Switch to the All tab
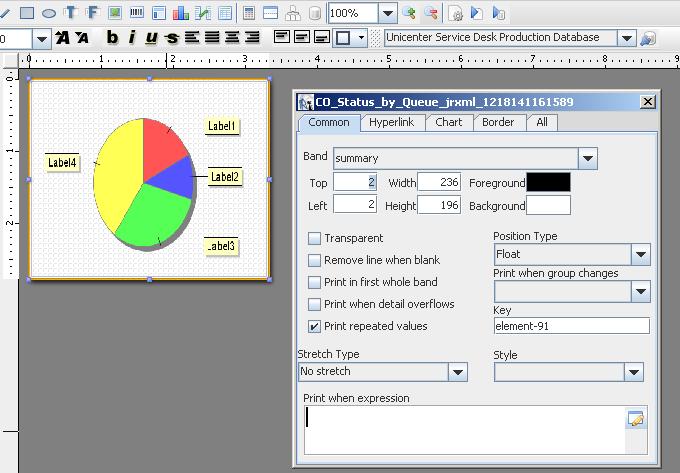This screenshot has height=473, width=680. coord(542,123)
